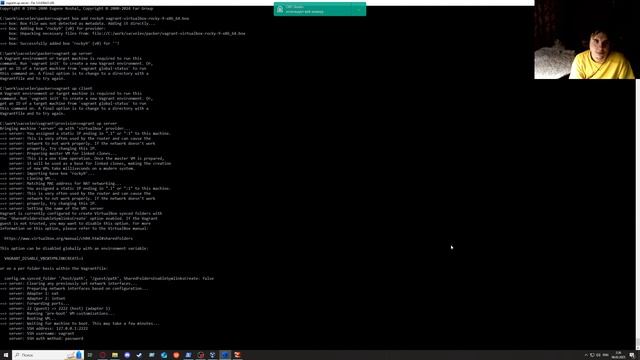The image size is (640, 360).
Task: Open the taskbar clock and calendar
Action: [618, 355]
